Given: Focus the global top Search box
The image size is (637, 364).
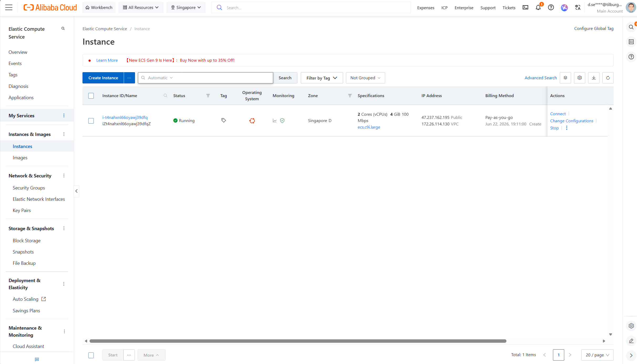Looking at the screenshot, I should click(x=311, y=7).
